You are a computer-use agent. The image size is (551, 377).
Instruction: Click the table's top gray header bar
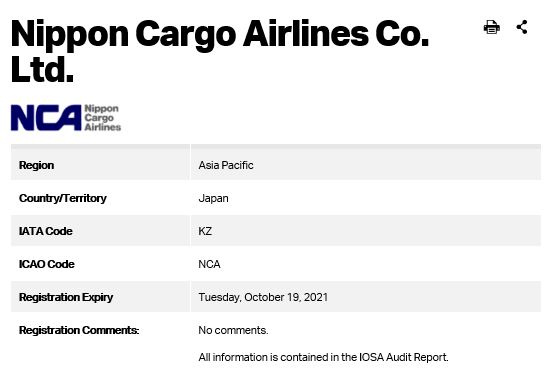tap(276, 146)
